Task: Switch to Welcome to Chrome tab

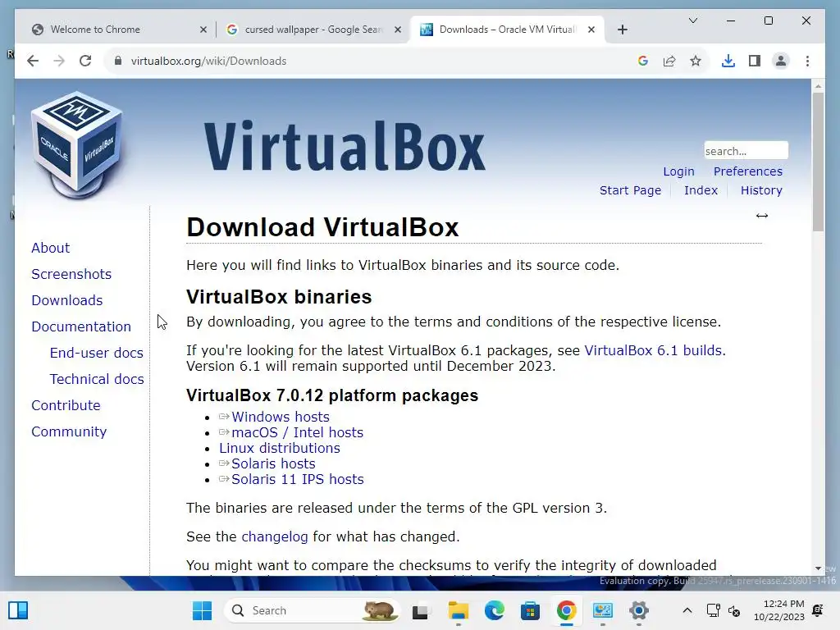Action: tap(118, 30)
